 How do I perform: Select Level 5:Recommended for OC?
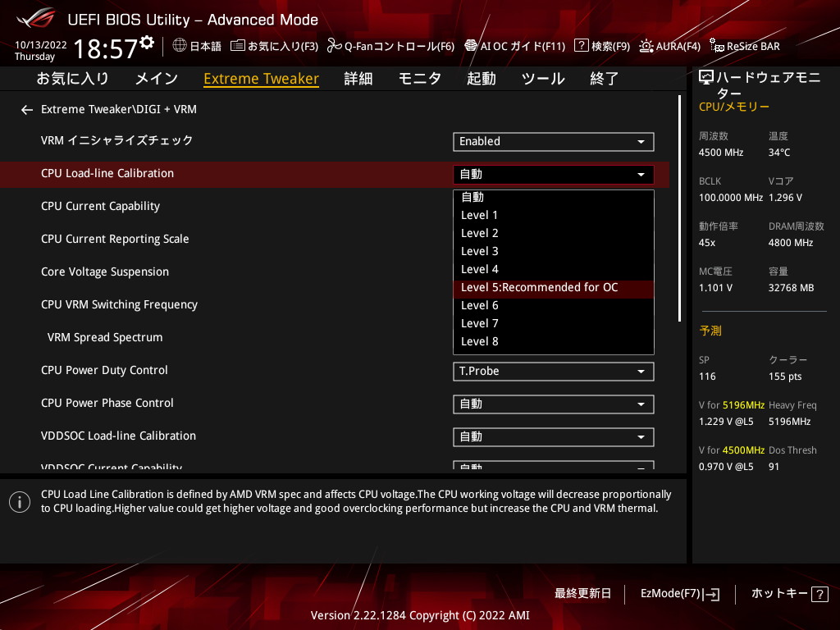[554, 288]
